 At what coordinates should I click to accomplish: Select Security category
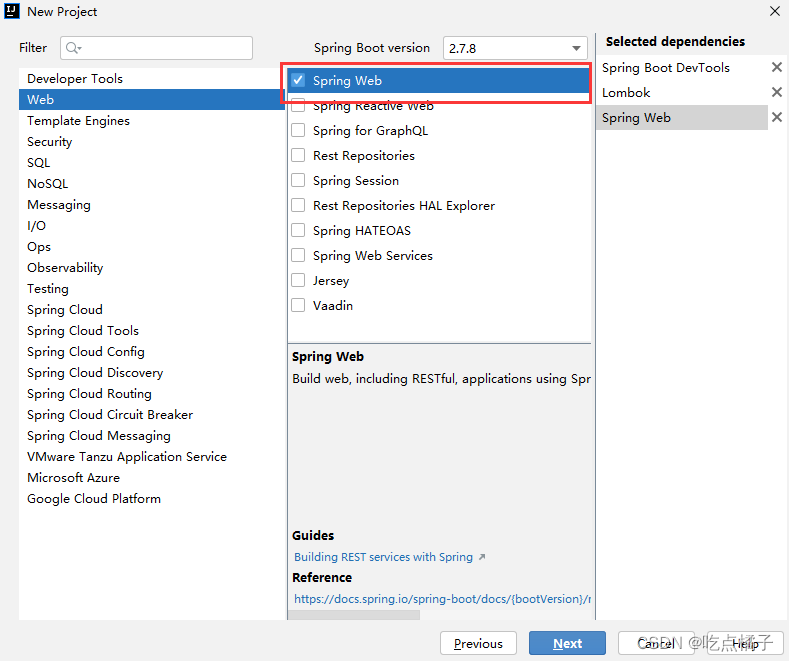pos(151,141)
